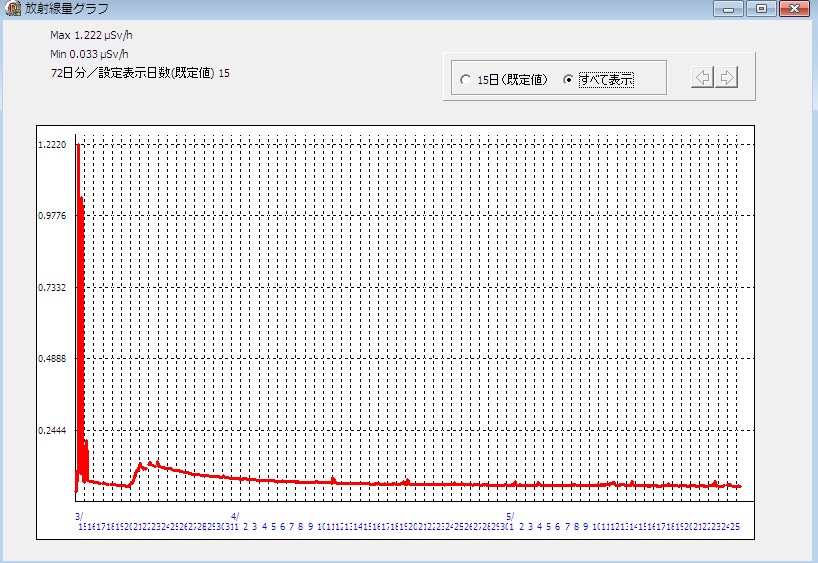Click the tall red spike at graph start

pos(78,250)
